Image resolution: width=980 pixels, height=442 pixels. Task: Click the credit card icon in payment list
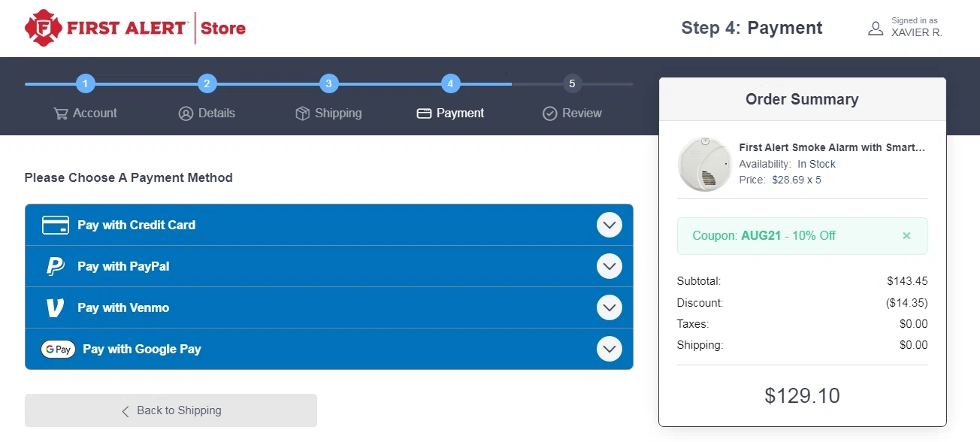click(56, 225)
